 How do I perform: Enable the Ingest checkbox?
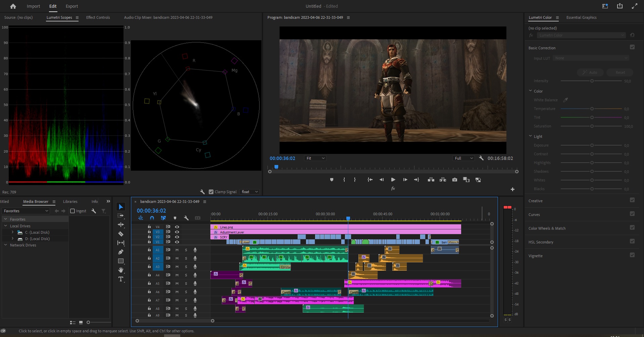[72, 211]
